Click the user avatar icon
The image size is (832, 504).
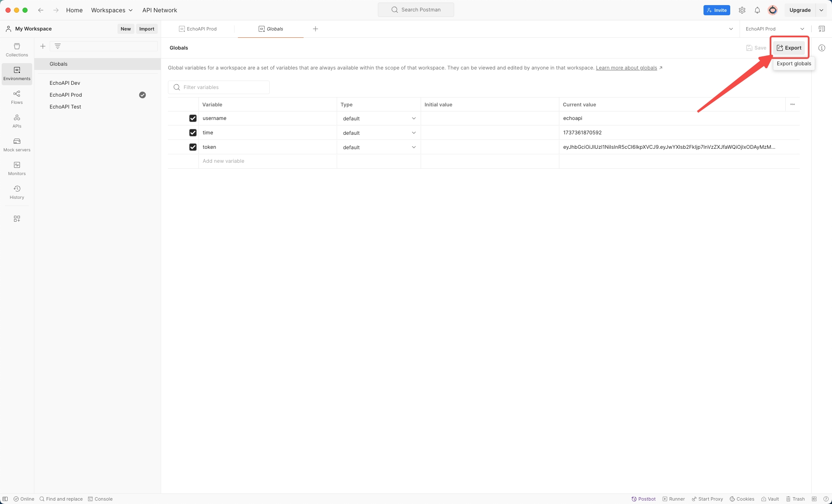(x=773, y=10)
